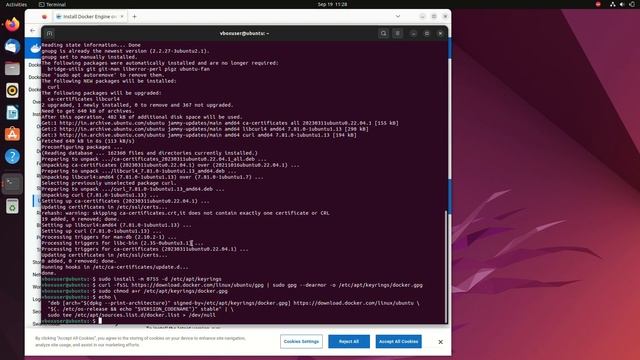Close the vboxuser@ubuntu terminal window
640x360 pixels.
pos(440,33)
